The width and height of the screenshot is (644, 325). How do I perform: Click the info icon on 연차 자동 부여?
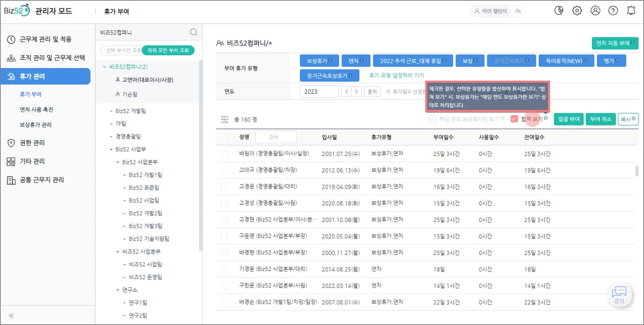632,42
